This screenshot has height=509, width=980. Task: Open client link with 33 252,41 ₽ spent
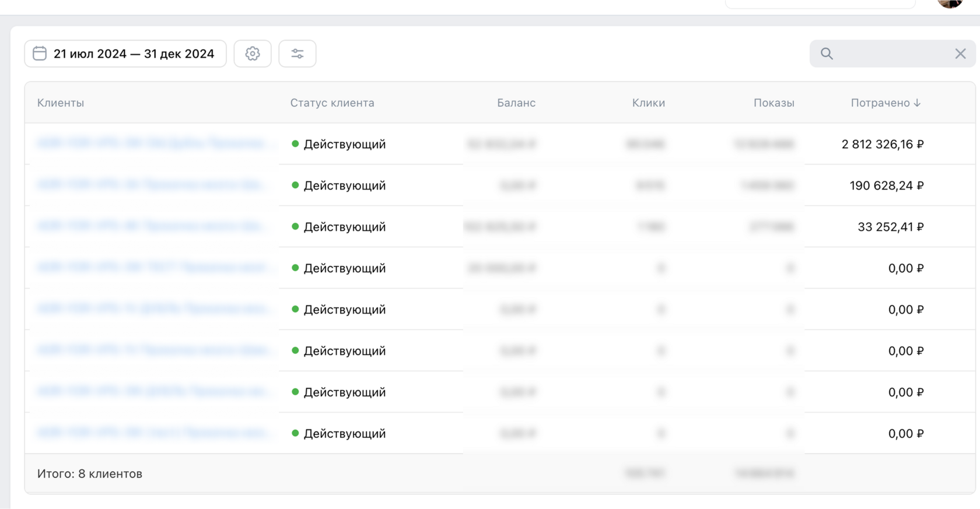coord(150,226)
